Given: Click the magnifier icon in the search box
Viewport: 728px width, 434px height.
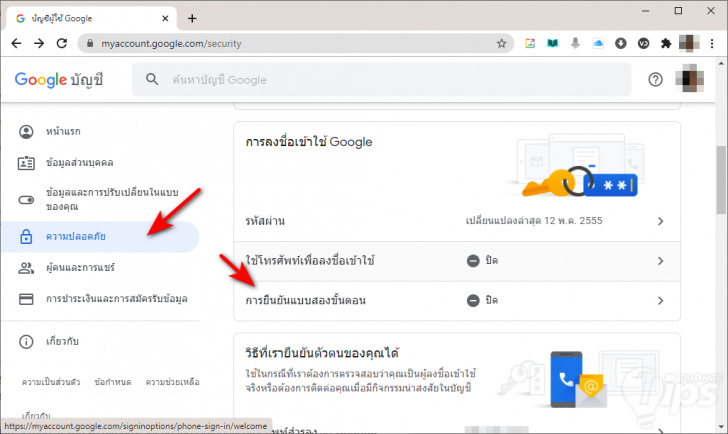Looking at the screenshot, I should pos(152,79).
